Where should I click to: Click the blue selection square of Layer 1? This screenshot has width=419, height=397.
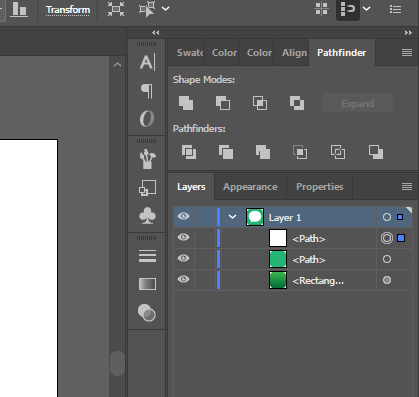(400, 217)
